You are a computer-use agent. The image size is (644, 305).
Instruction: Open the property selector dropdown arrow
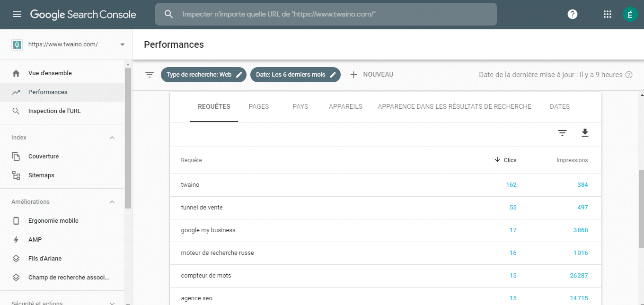point(123,44)
